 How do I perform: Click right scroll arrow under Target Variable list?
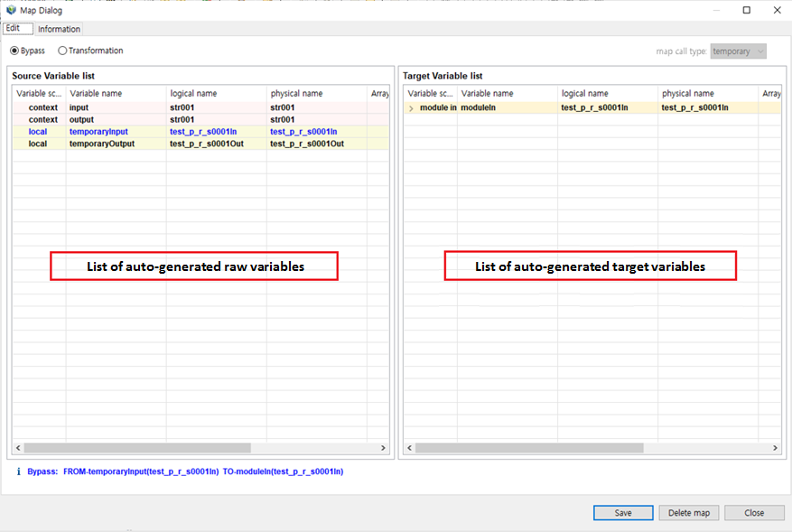(774, 447)
